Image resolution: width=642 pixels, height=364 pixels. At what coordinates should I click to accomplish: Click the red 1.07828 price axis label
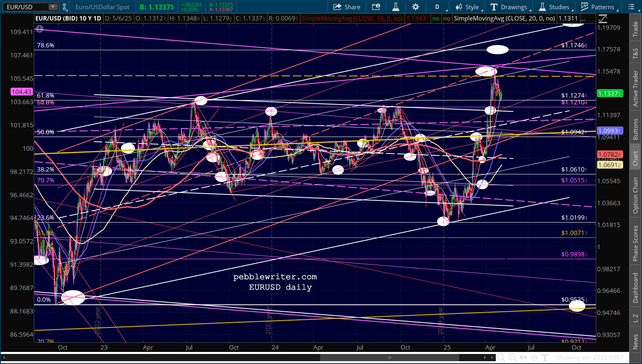[x=610, y=154]
